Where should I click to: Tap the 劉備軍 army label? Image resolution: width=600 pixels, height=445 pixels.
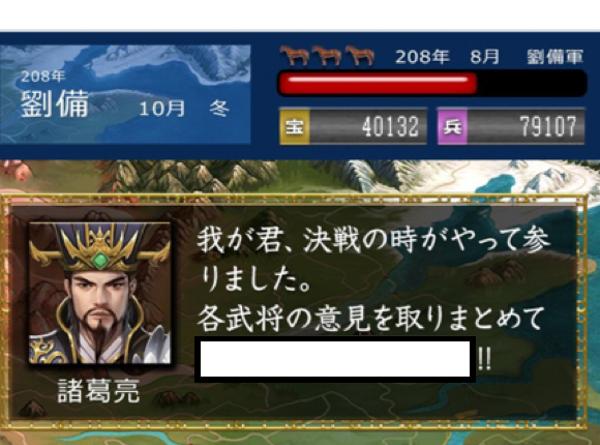[555, 57]
